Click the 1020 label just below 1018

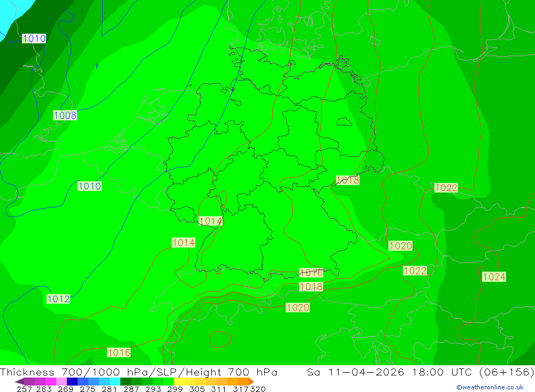pyautogui.click(x=298, y=308)
